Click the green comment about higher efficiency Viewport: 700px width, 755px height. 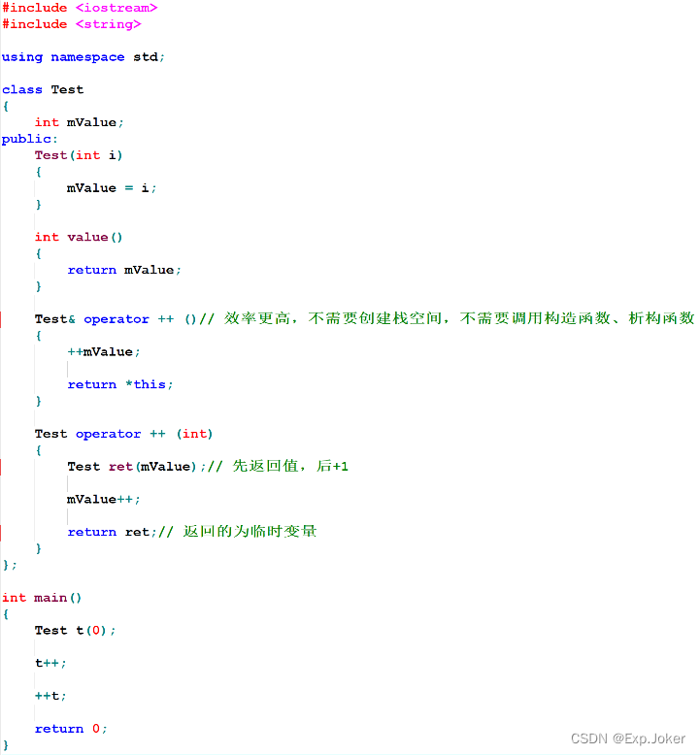[x=456, y=319]
